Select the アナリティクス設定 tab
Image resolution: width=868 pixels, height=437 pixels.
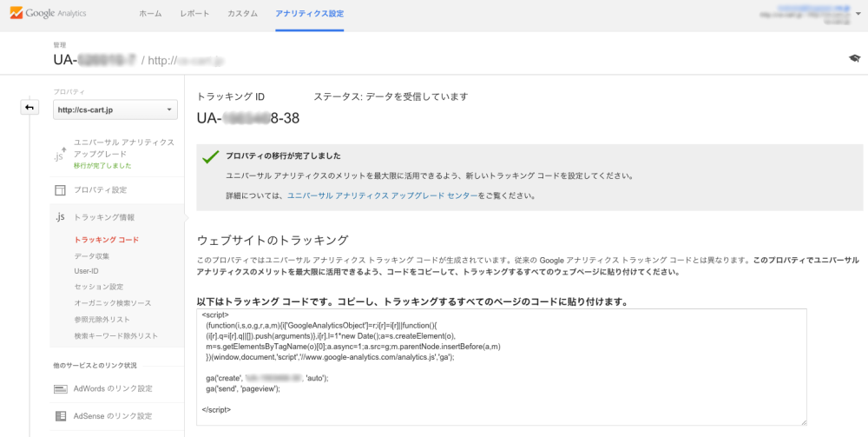coord(310,14)
